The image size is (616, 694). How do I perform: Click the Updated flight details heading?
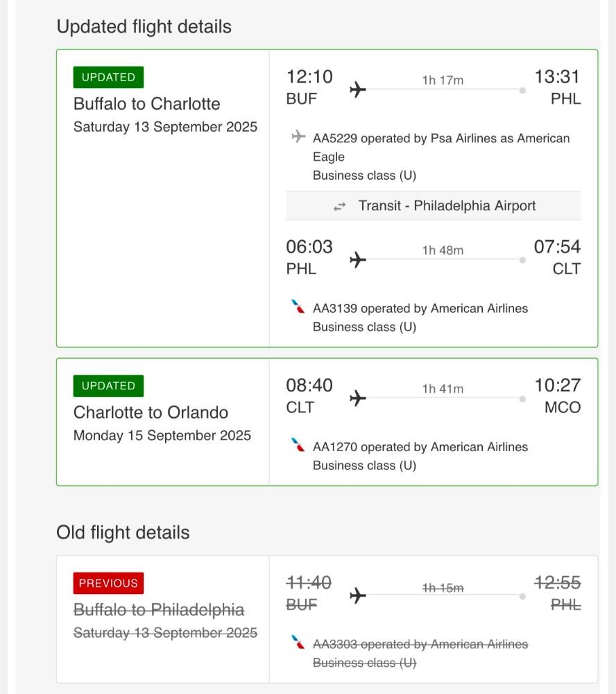point(144,26)
